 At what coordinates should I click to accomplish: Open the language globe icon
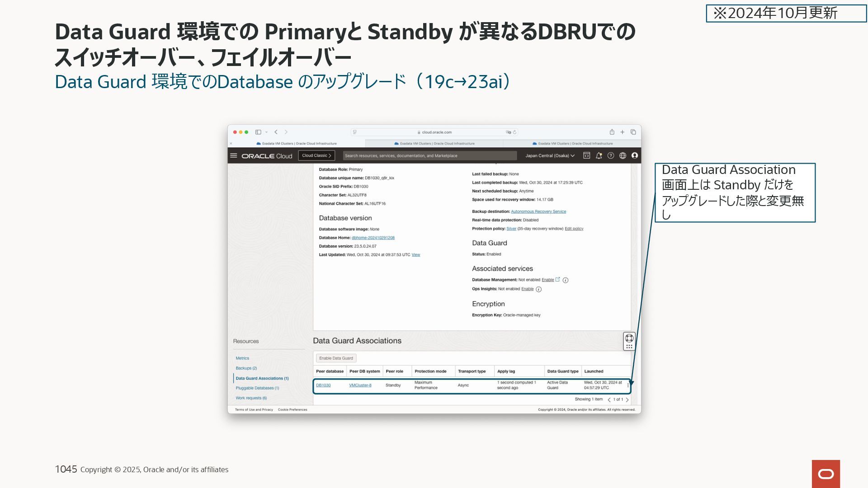pos(623,155)
